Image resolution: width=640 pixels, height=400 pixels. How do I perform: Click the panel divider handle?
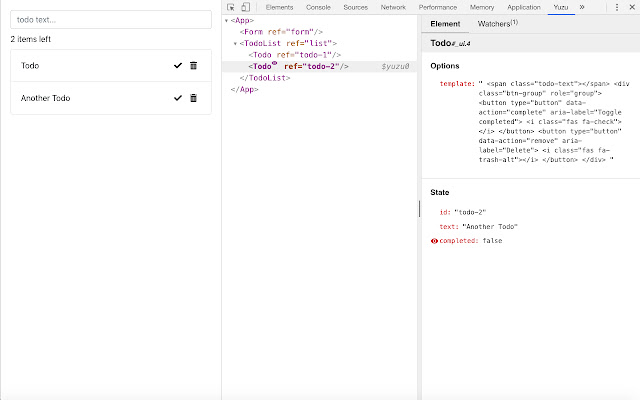point(419,208)
